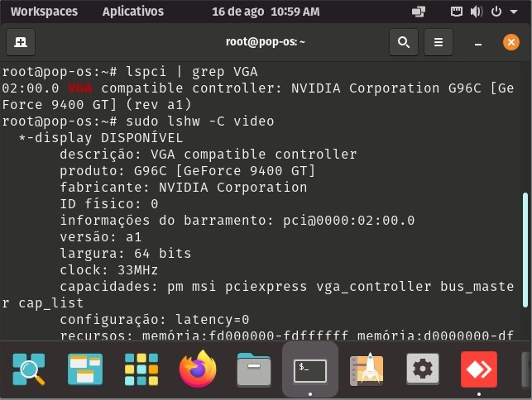532x400 pixels.
Task: Click the 'largura: 64 bits' line
Action: point(126,253)
